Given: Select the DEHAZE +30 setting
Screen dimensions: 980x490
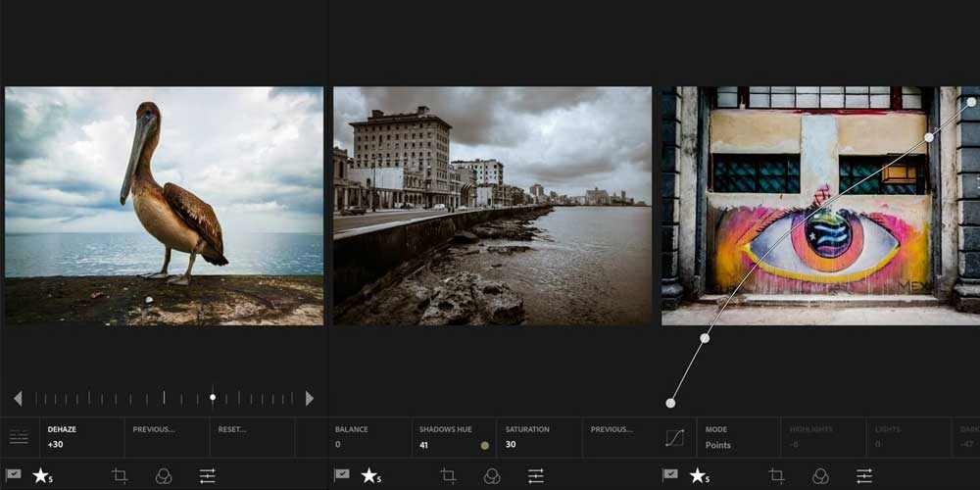Looking at the screenshot, I should 82,437.
